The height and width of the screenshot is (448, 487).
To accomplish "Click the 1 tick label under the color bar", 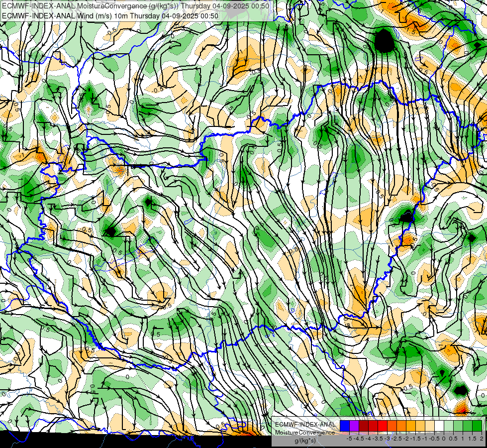I will point(463,439).
